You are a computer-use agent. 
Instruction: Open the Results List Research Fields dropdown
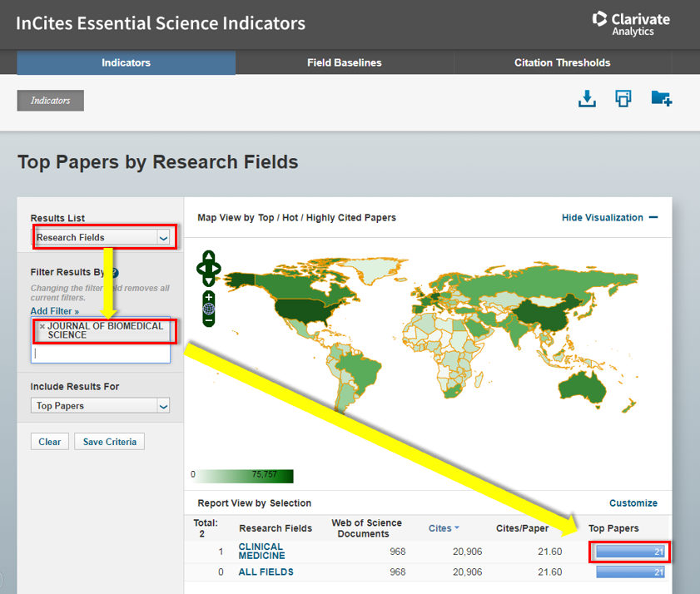pyautogui.click(x=101, y=237)
